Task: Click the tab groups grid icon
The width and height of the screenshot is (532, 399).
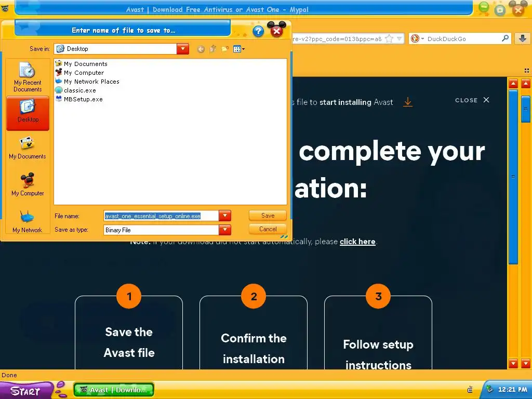Action: pyautogui.click(x=527, y=71)
